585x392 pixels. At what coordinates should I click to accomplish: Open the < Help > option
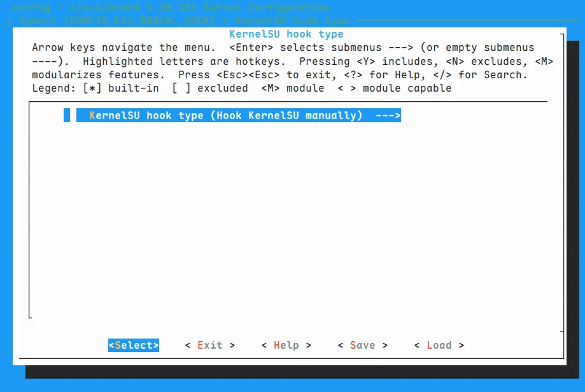[x=286, y=345]
